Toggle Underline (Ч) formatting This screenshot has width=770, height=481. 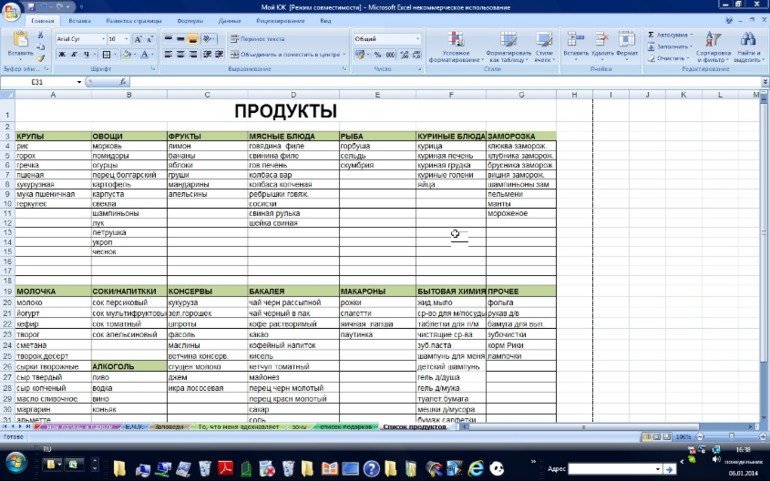[x=86, y=55]
